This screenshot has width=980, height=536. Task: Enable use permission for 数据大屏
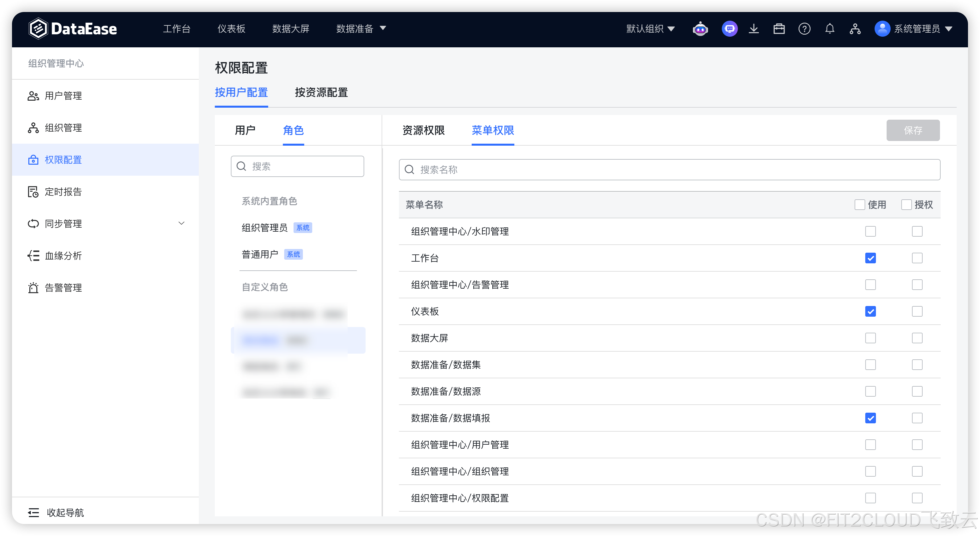(x=871, y=338)
